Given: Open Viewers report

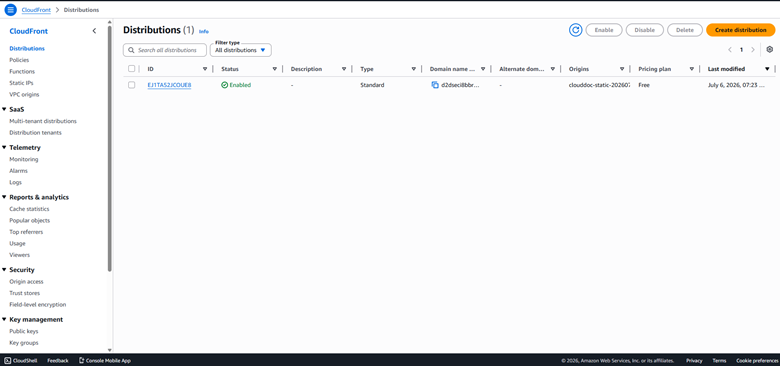Looking at the screenshot, I should pyautogui.click(x=19, y=255).
